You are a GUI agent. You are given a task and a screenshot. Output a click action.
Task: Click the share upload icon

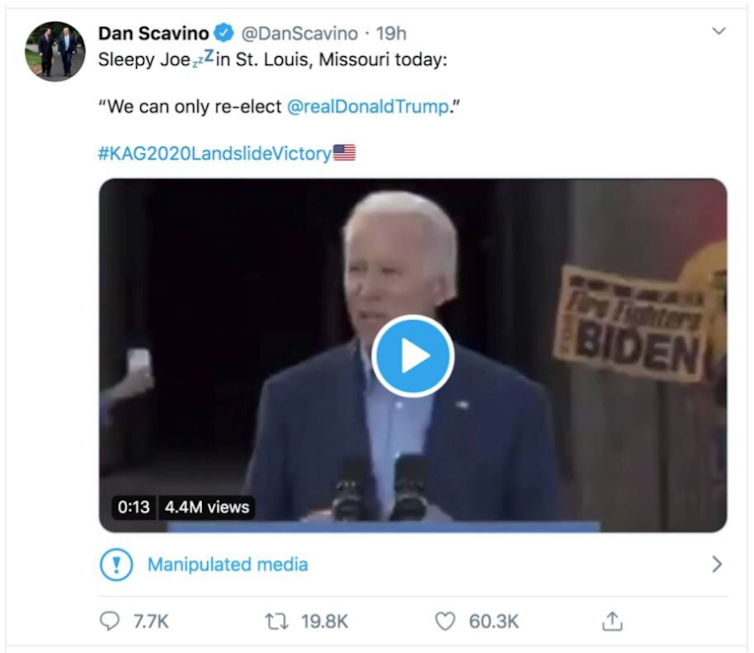coord(612,621)
